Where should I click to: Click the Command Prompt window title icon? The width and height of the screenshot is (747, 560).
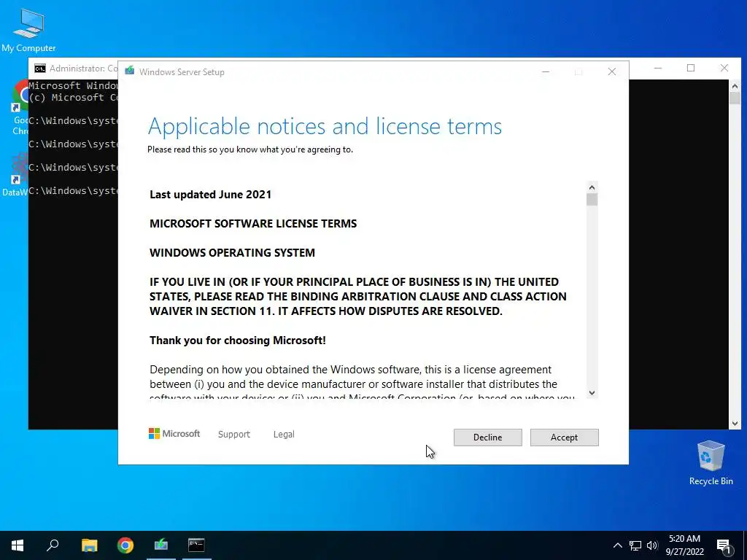pos(40,69)
